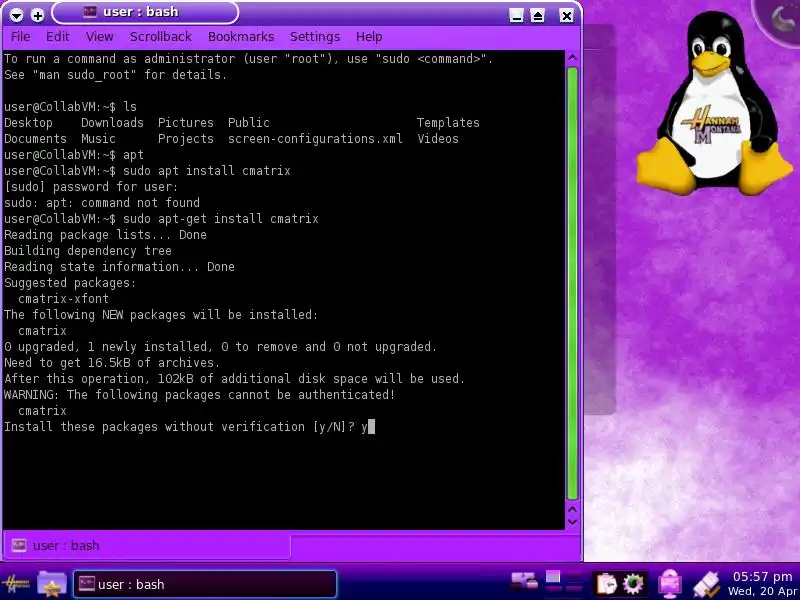Click the green terminal scrollbar handle
Screen dimensions: 800x600
tap(572, 283)
